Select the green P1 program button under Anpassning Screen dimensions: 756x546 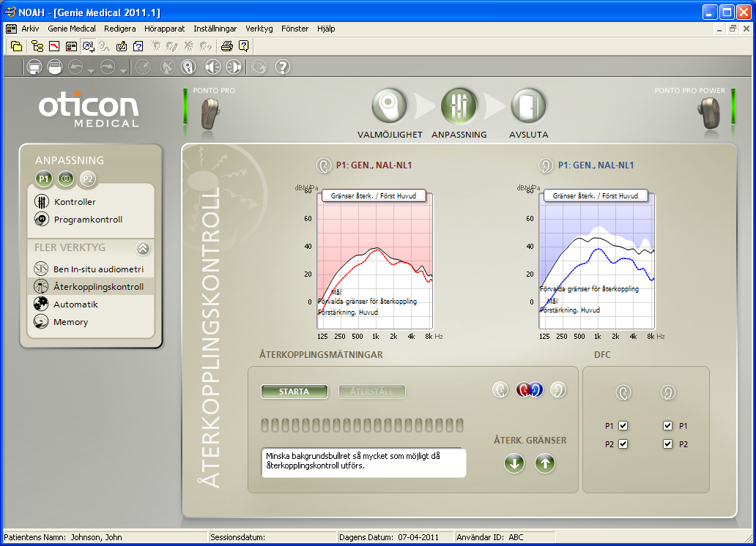tap(44, 179)
